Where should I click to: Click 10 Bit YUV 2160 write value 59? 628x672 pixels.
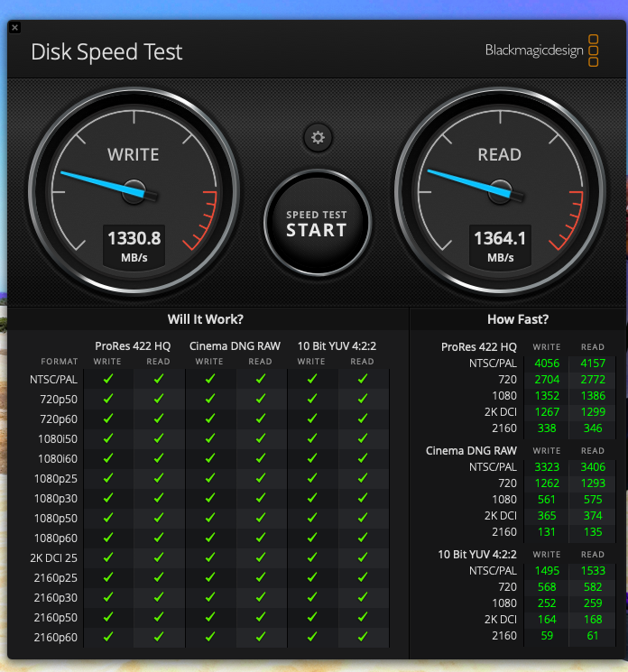(547, 636)
